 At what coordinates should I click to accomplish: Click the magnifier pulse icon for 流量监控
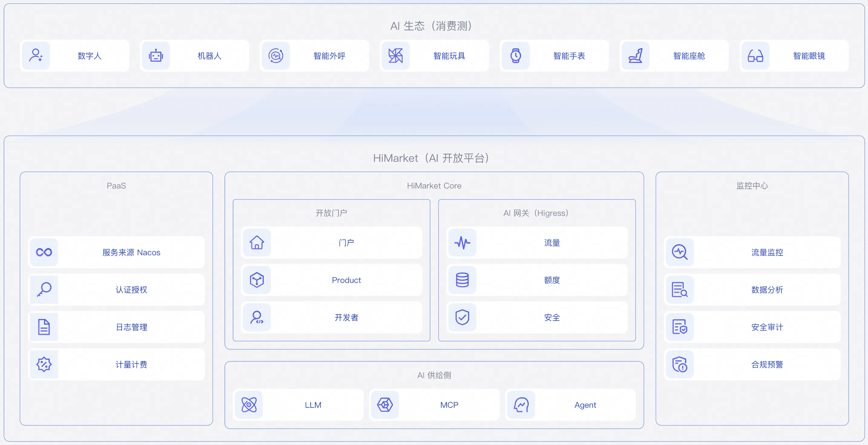680,252
